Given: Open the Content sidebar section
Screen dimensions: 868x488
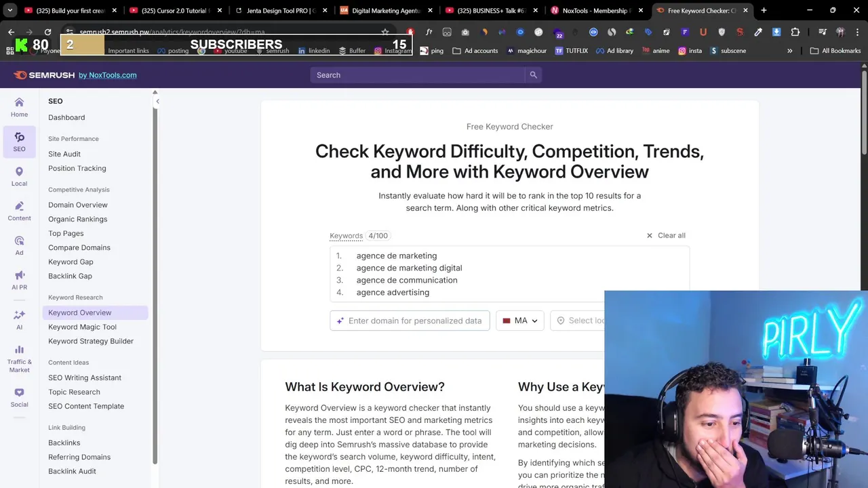Looking at the screenshot, I should tap(19, 211).
